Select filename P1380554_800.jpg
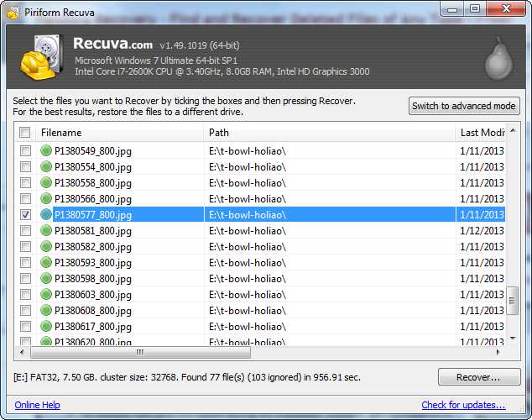This screenshot has width=532, height=420. (93, 167)
